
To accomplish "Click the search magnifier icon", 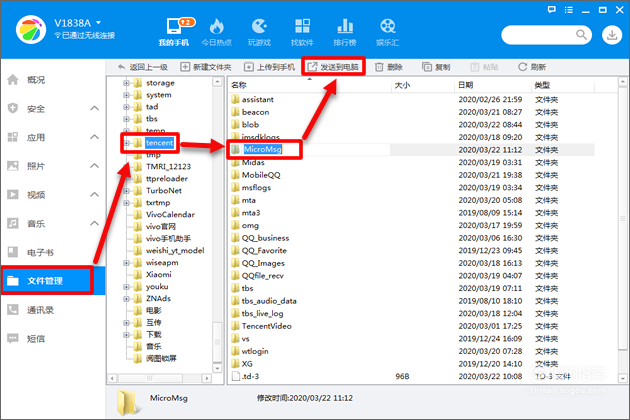I will (x=581, y=35).
